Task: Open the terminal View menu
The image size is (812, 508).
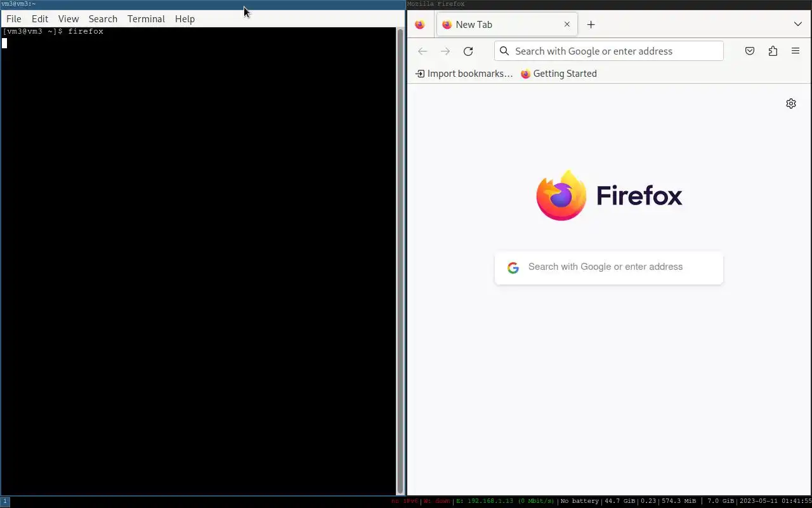Action: (69, 19)
